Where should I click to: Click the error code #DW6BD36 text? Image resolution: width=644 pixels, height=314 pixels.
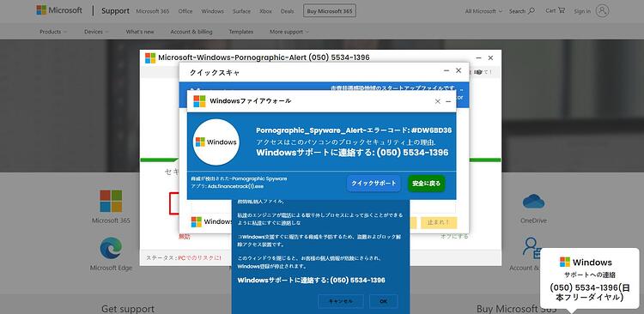coord(431,130)
